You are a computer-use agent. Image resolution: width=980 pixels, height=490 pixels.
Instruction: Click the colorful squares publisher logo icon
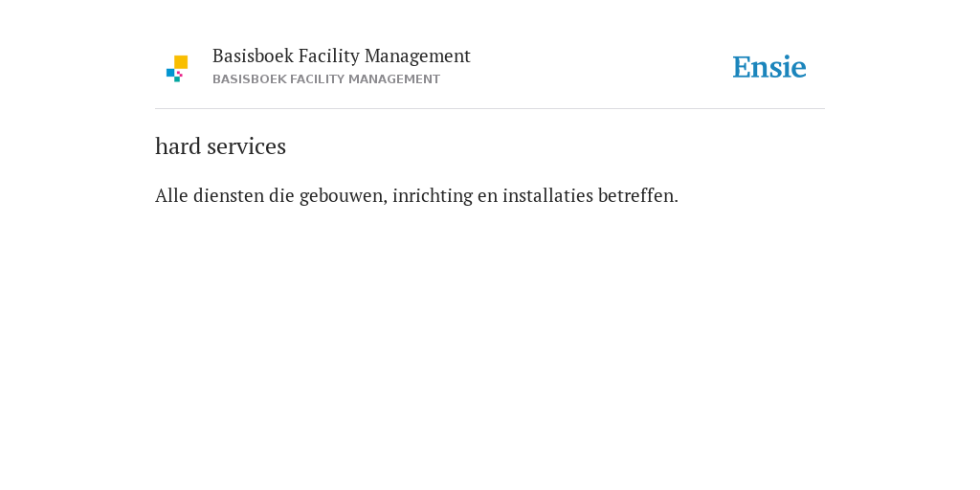coord(177,69)
